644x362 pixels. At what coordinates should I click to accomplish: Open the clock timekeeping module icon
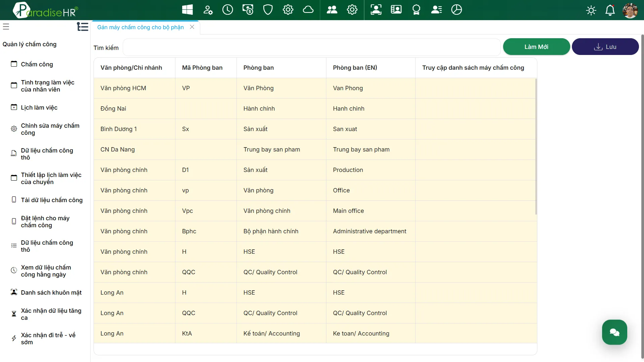[228, 10]
